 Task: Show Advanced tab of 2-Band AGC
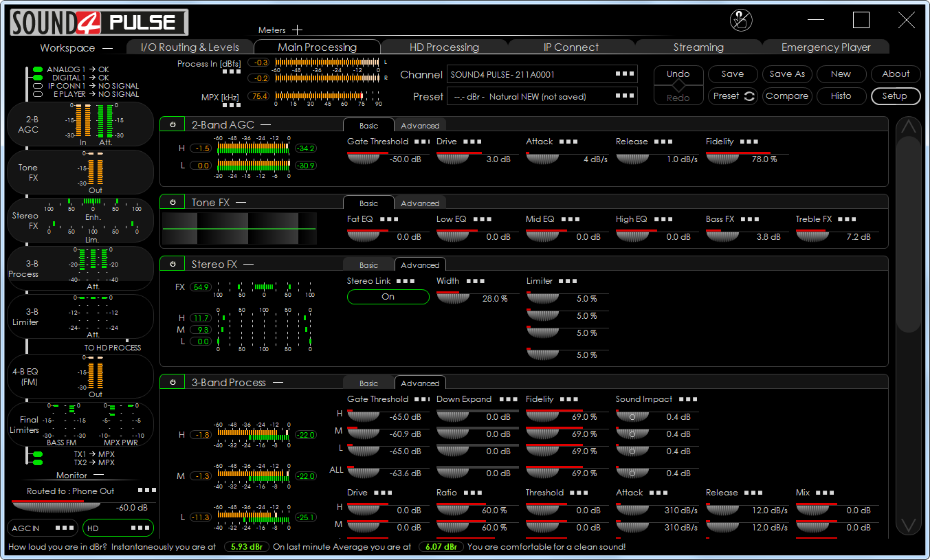click(420, 125)
